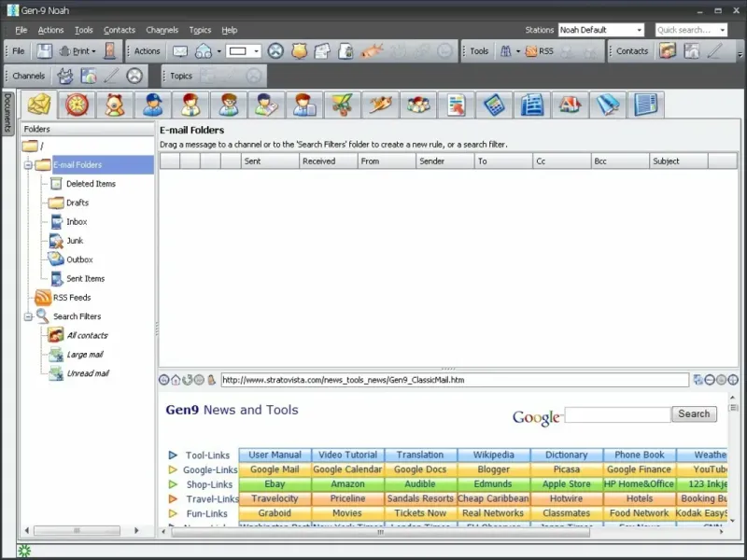Select the shopping cart tab
This screenshot has width=747, height=560.
coord(342,105)
